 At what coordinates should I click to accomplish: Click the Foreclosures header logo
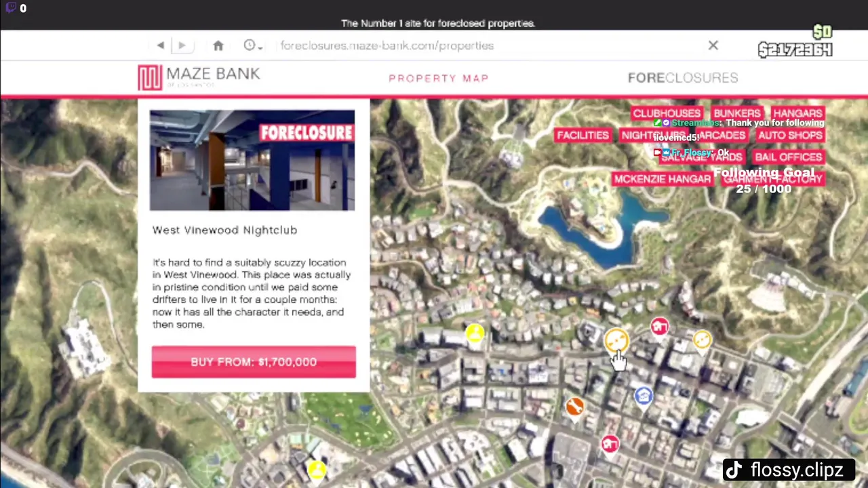683,78
